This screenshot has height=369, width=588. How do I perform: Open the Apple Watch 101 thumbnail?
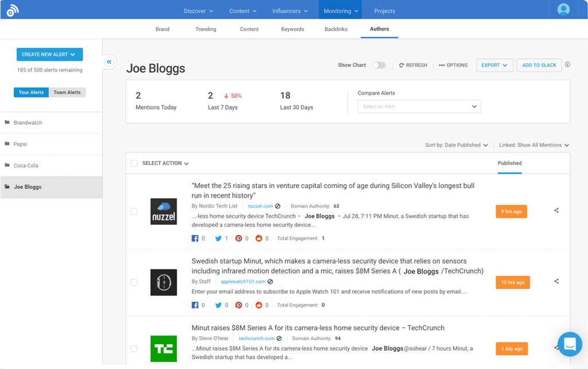[x=164, y=282]
